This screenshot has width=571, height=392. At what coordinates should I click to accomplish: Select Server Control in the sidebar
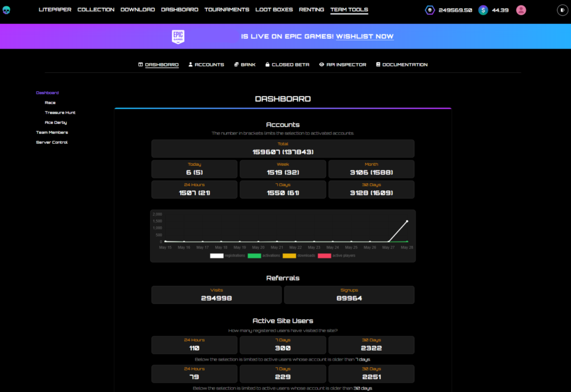52,142
